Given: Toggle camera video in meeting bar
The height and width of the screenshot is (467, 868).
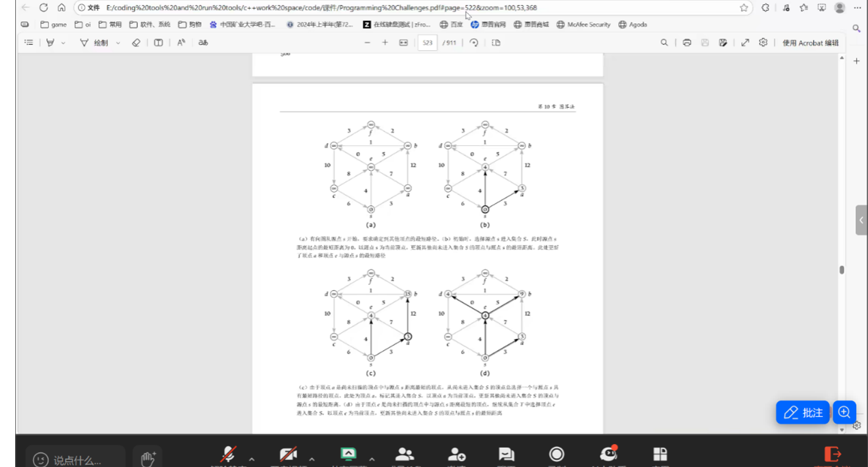Looking at the screenshot, I should click(x=289, y=455).
